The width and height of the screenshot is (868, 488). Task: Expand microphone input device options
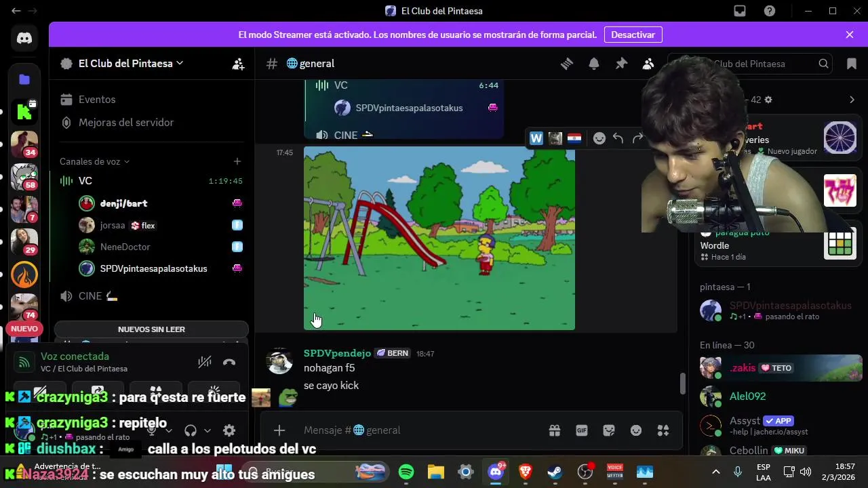pos(169,430)
